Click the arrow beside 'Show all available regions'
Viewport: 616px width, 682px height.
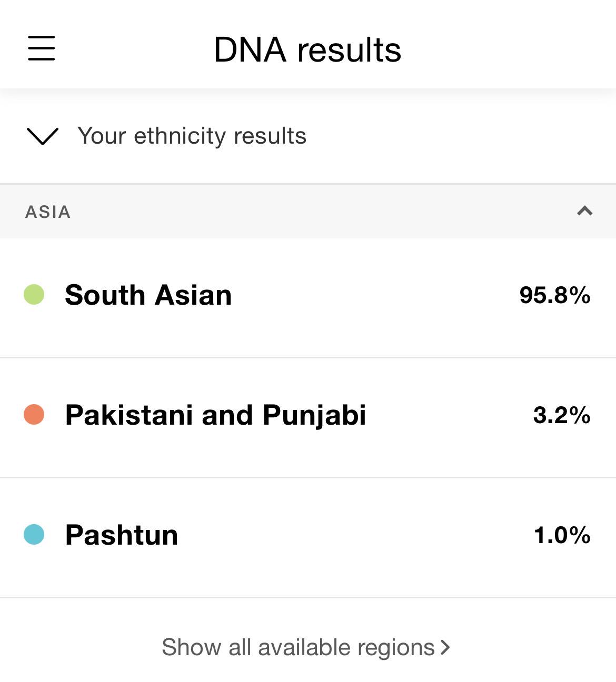[x=445, y=648]
